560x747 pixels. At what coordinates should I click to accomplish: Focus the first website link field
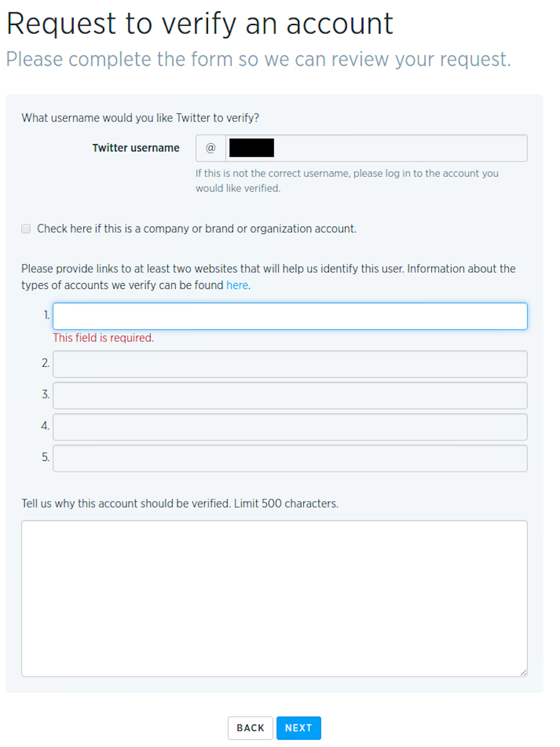(x=290, y=316)
